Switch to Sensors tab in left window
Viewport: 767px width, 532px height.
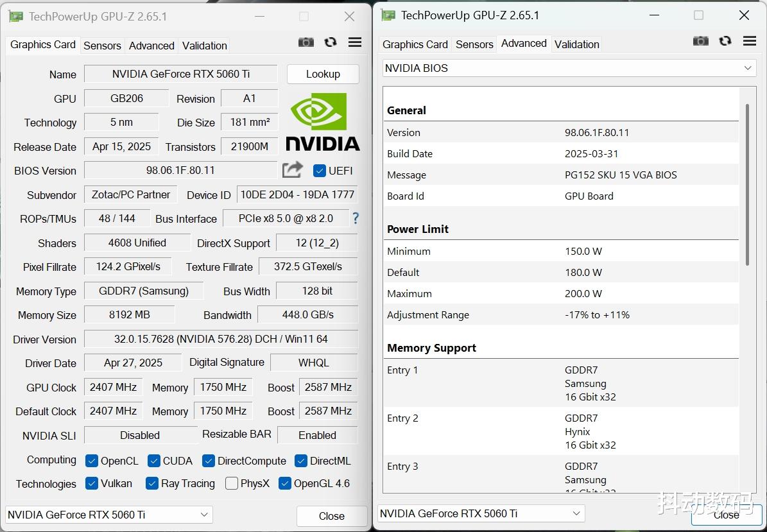point(102,46)
